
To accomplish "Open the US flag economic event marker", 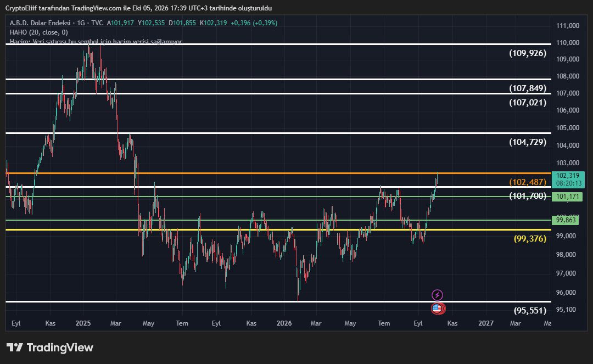I will pos(437,309).
